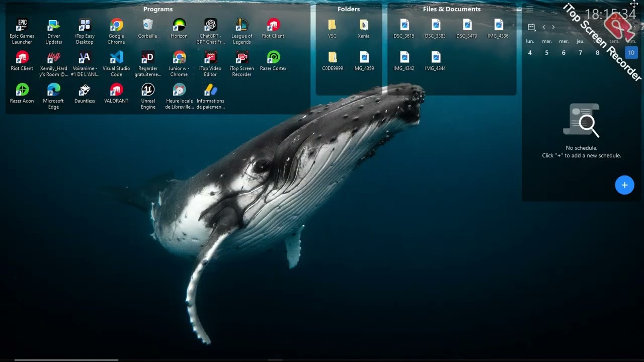Open the DSC_3479 image file
Viewport: 644px width, 362px height.
[467, 29]
